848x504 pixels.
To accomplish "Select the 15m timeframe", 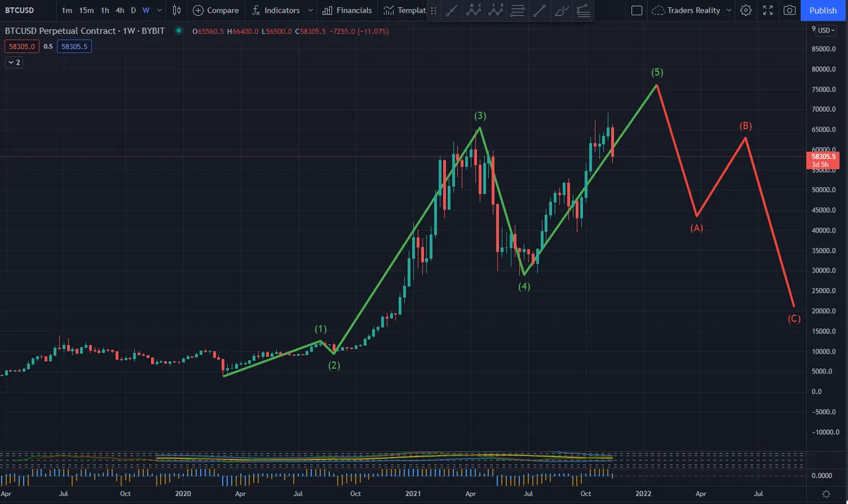I will 86,10.
